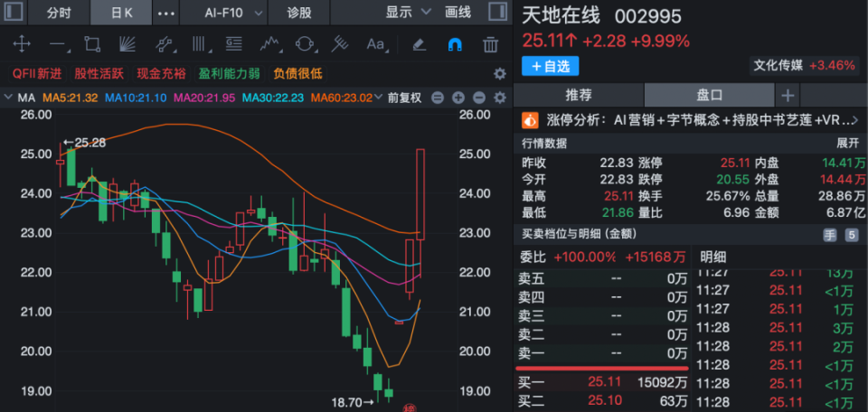
Task: Select the fan lines drawing tool
Action: tap(127, 43)
